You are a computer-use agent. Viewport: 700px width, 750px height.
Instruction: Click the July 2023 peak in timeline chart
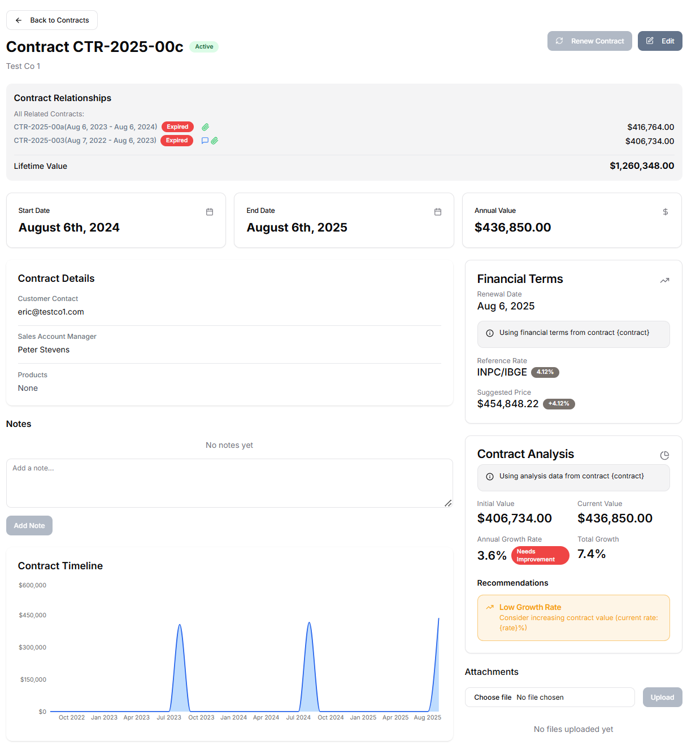[x=180, y=625]
